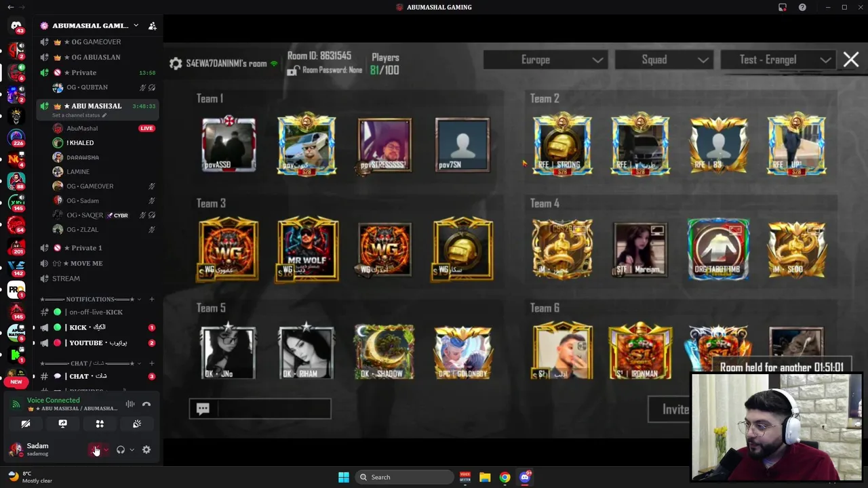The height and width of the screenshot is (488, 868).
Task: Open Discord direct messages home icon
Action: [x=16, y=26]
